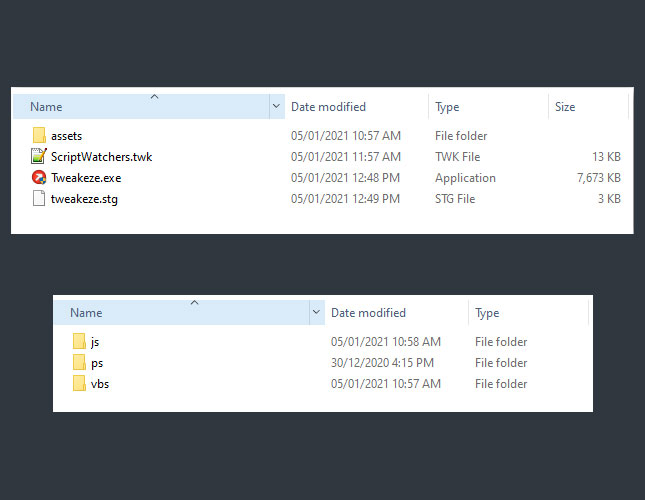Toggle sort arrow above top Name header
This screenshot has height=500, width=645.
click(x=153, y=97)
